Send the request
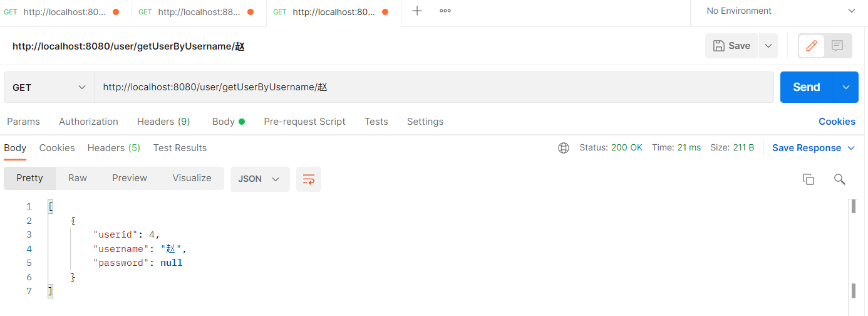This screenshot has width=868, height=316. coord(807,87)
